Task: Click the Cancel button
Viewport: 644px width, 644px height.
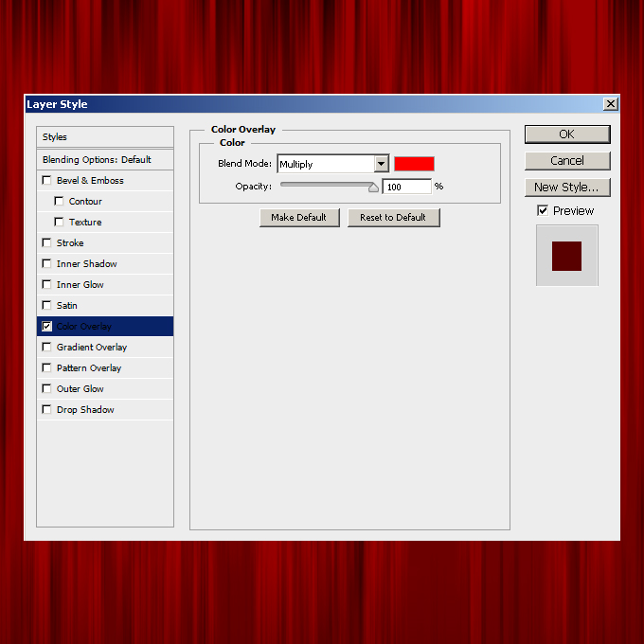Action: [567, 161]
